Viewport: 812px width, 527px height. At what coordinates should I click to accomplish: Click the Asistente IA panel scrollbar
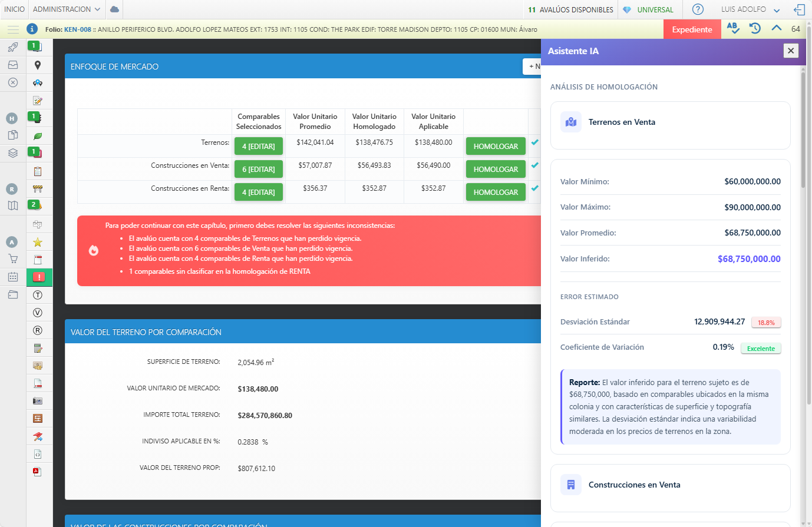pos(803,130)
